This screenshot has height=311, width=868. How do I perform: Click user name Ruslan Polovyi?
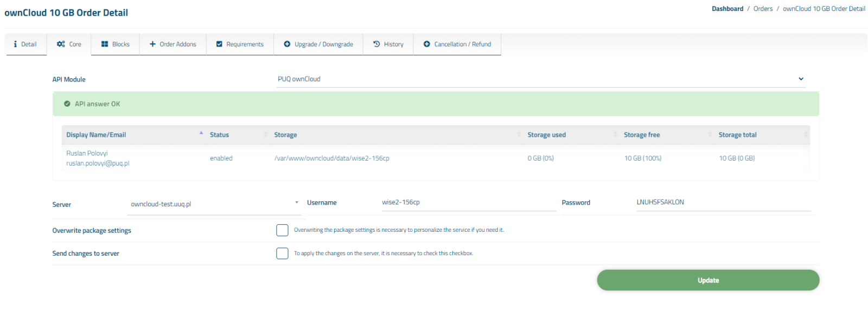[x=87, y=154]
